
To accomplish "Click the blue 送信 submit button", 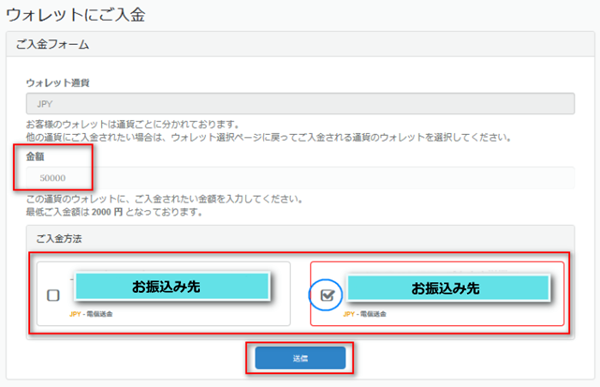I will pyautogui.click(x=300, y=358).
